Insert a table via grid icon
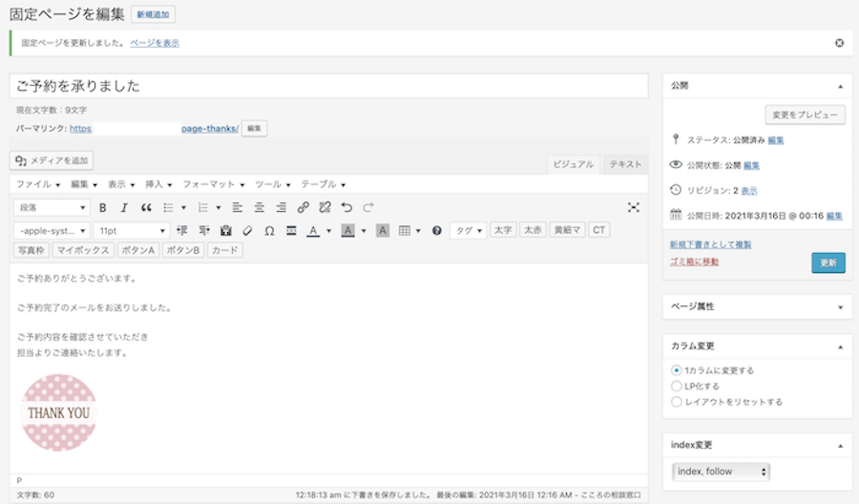Screen dimensions: 859x504 (405, 231)
